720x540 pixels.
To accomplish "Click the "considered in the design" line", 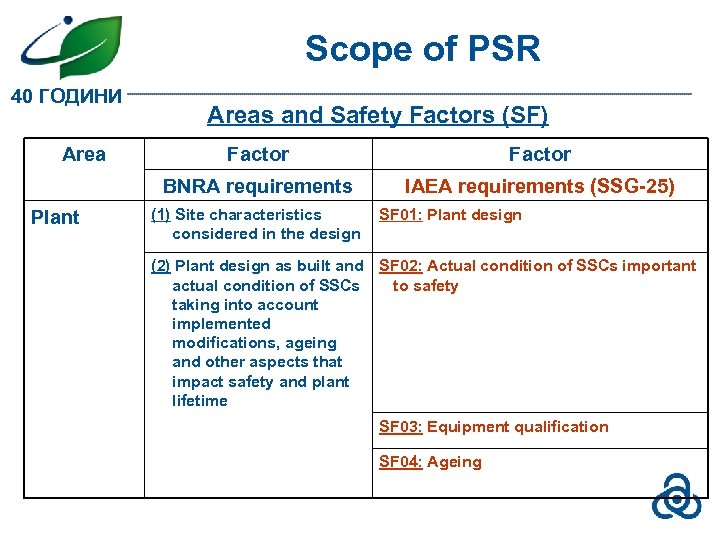I will 266,234.
